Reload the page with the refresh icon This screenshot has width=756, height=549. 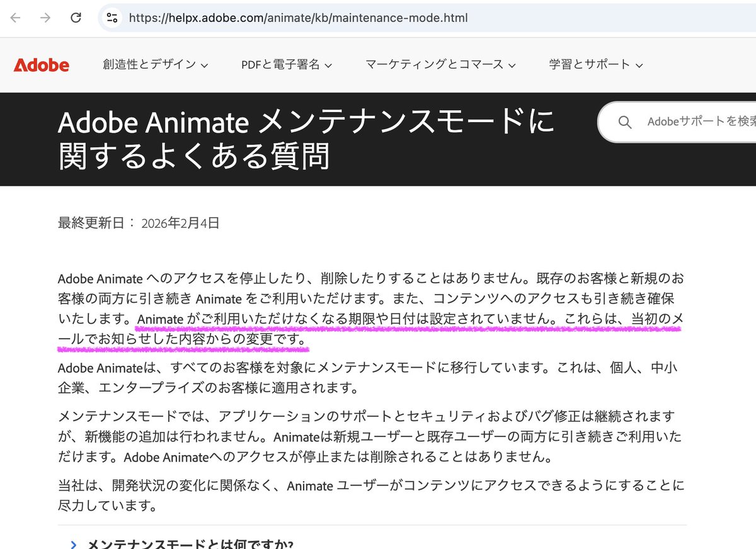[76, 18]
